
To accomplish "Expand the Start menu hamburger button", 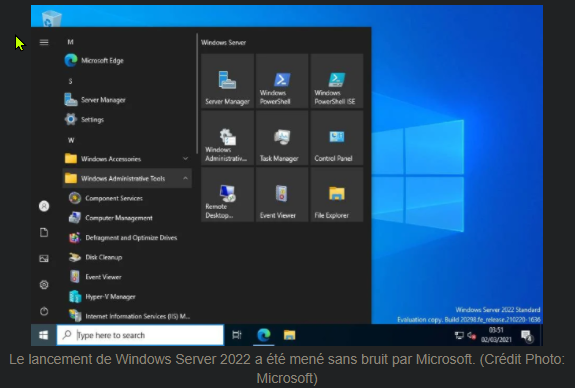I will [x=44, y=42].
